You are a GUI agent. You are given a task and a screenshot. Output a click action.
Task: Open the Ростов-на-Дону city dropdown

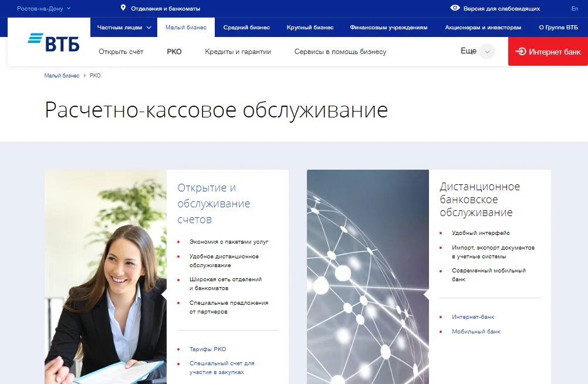(x=44, y=8)
